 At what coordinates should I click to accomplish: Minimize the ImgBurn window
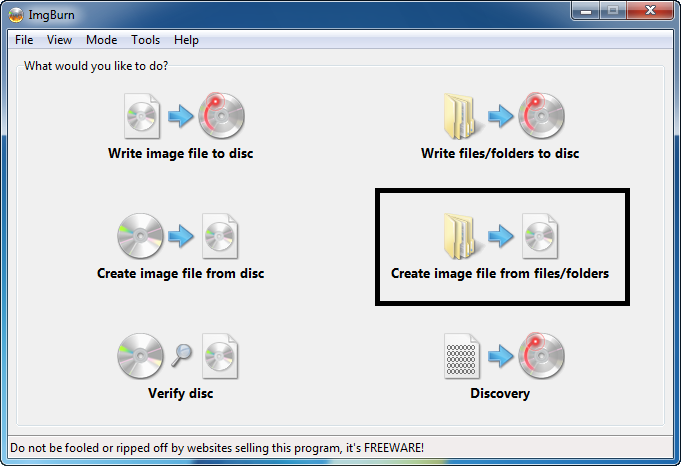pos(586,11)
